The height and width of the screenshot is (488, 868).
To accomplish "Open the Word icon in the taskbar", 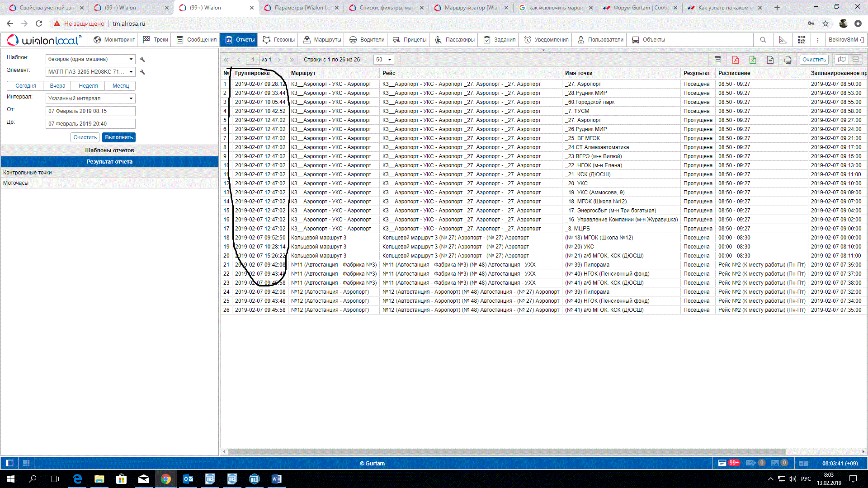I will point(276,479).
